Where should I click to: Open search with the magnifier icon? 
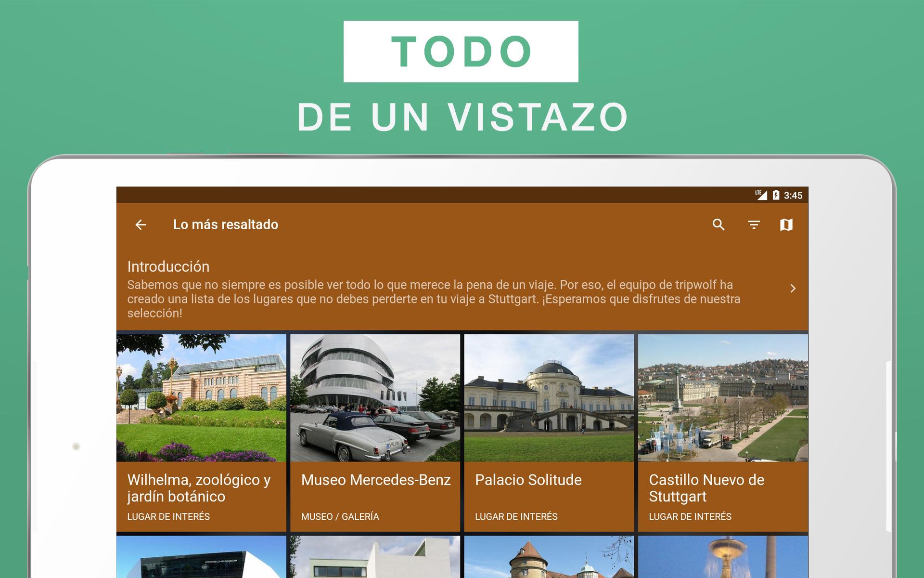tap(719, 224)
